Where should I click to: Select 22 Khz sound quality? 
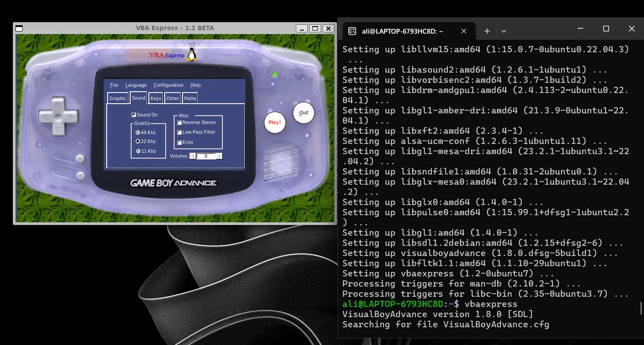click(138, 142)
